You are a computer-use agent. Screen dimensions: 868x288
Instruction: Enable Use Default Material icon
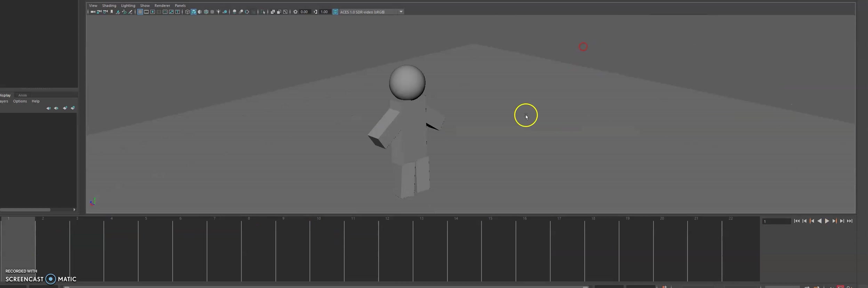[x=200, y=12]
